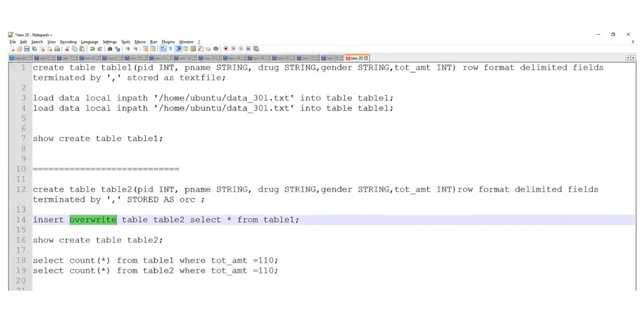Toggle synchronize horizontal scrolling icon

[153, 48]
